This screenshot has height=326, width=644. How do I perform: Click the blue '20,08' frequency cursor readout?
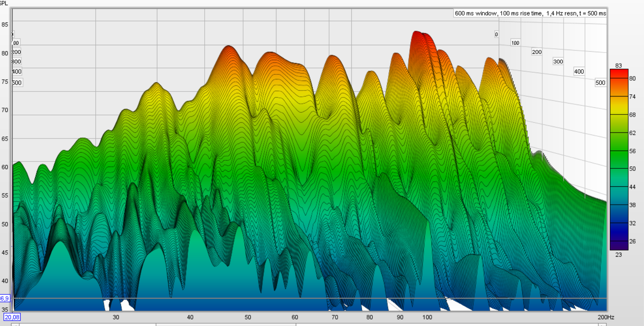[x=12, y=317]
